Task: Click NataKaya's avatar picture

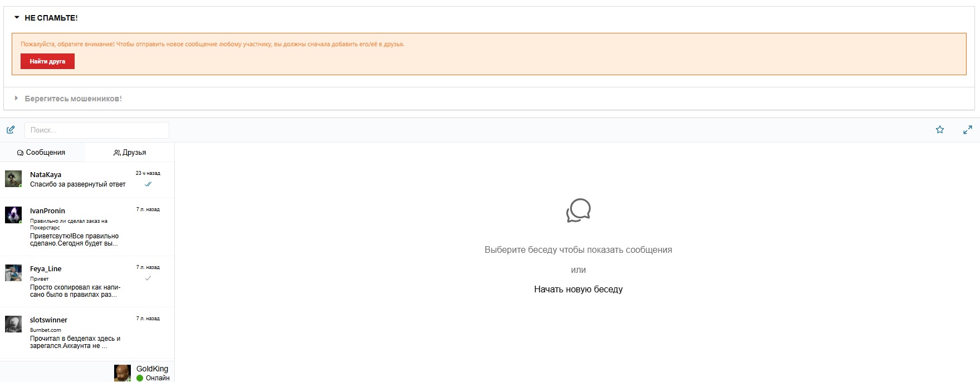Action: pyautogui.click(x=13, y=179)
